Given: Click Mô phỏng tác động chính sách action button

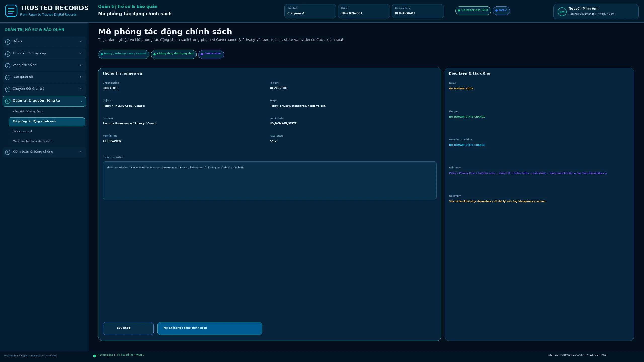Looking at the screenshot, I should tap(210, 328).
